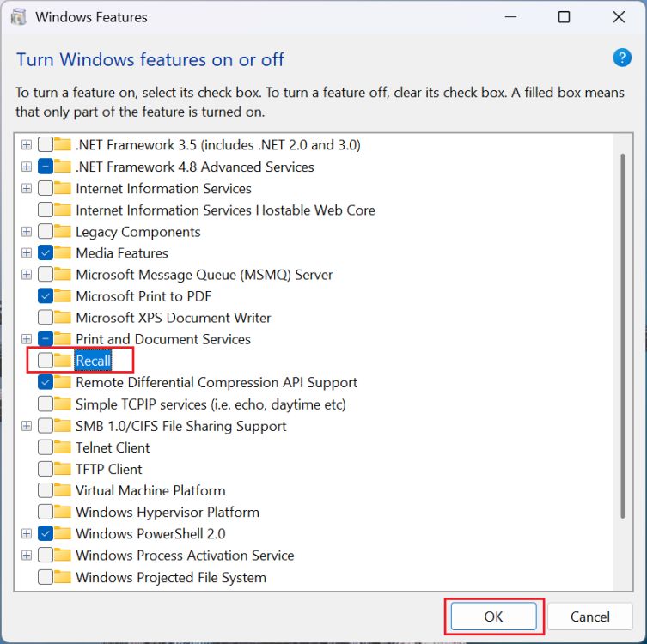Viewport: 647px width, 644px height.
Task: Click the folder icon beside Telnet Client
Action: (63, 447)
